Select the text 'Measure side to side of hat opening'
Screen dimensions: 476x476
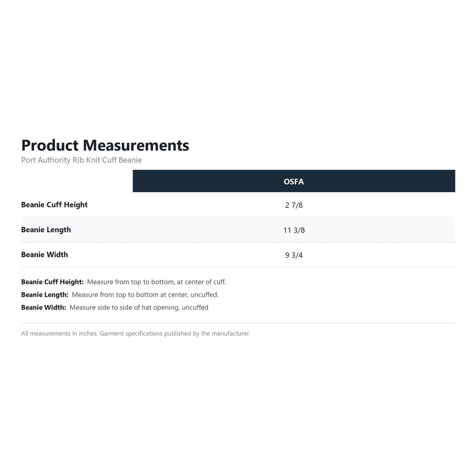coord(125,307)
